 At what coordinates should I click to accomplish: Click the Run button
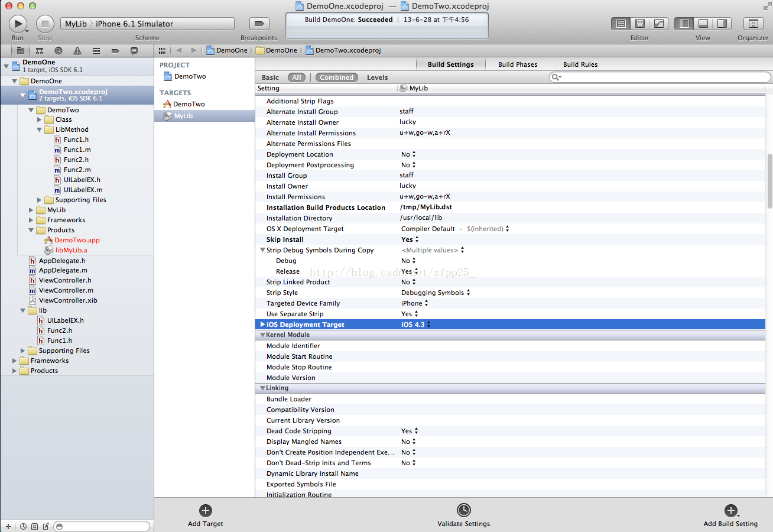tap(18, 24)
